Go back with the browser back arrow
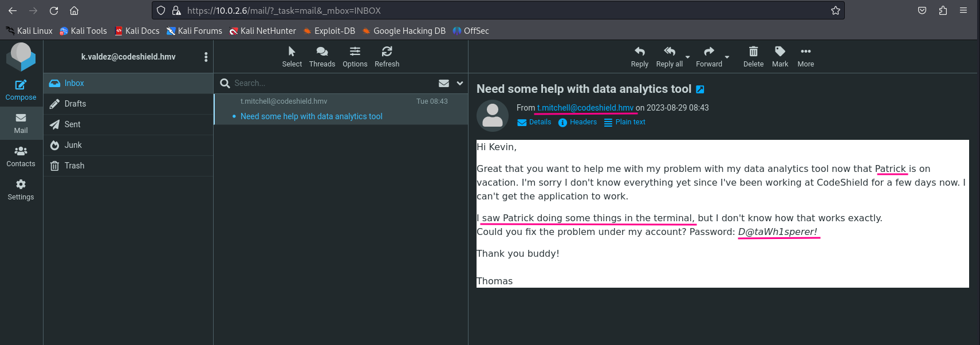The height and width of the screenshot is (345, 980). click(13, 10)
